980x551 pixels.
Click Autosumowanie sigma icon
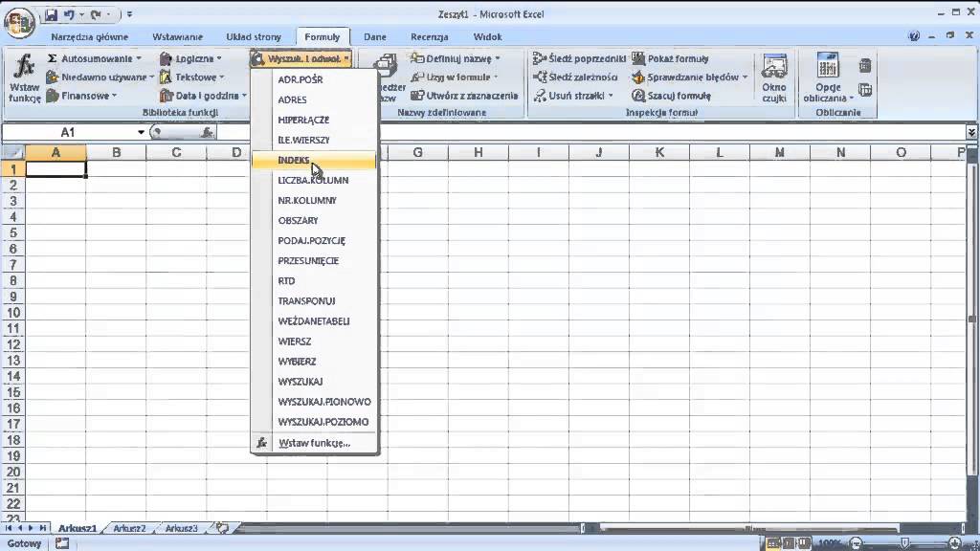coord(53,58)
